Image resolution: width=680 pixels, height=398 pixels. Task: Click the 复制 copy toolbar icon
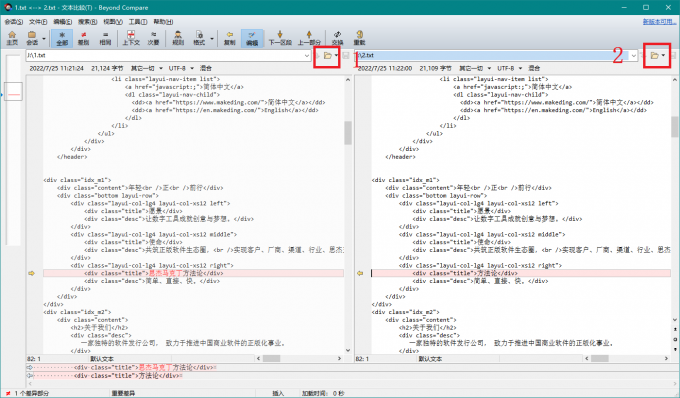pyautogui.click(x=229, y=38)
